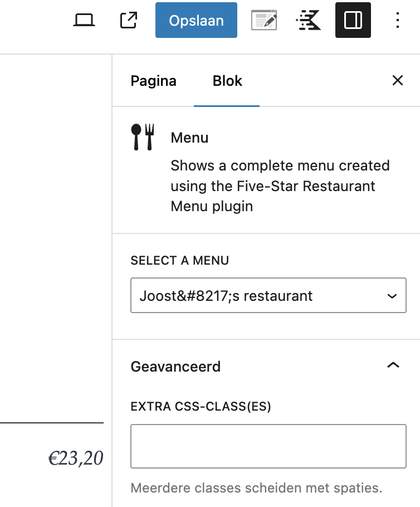Close the settings sidebar with X
This screenshot has height=507, width=420.
[397, 81]
